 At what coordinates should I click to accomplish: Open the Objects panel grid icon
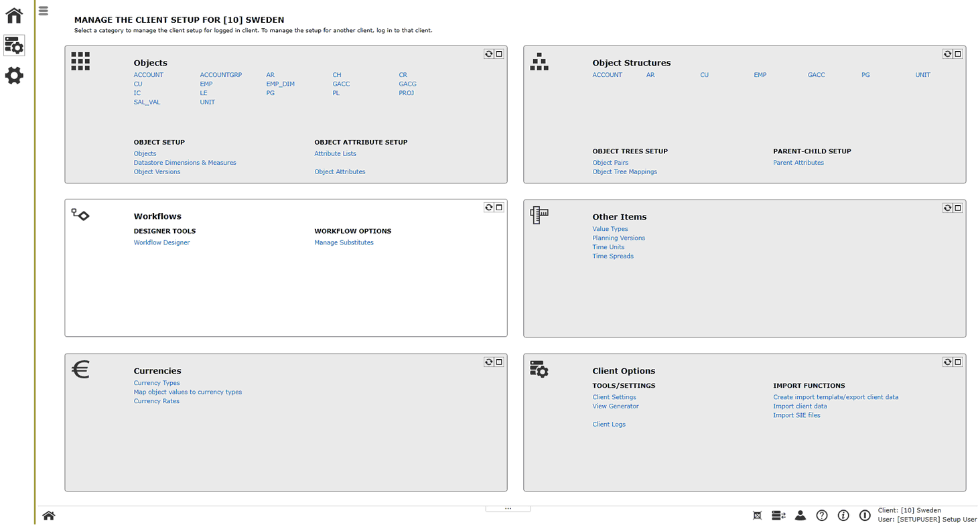click(80, 61)
